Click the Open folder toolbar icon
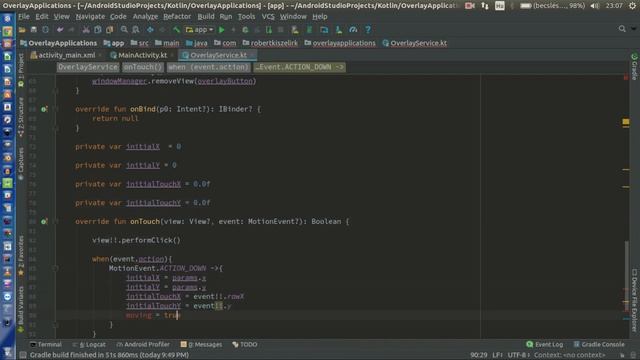 [x=22, y=30]
